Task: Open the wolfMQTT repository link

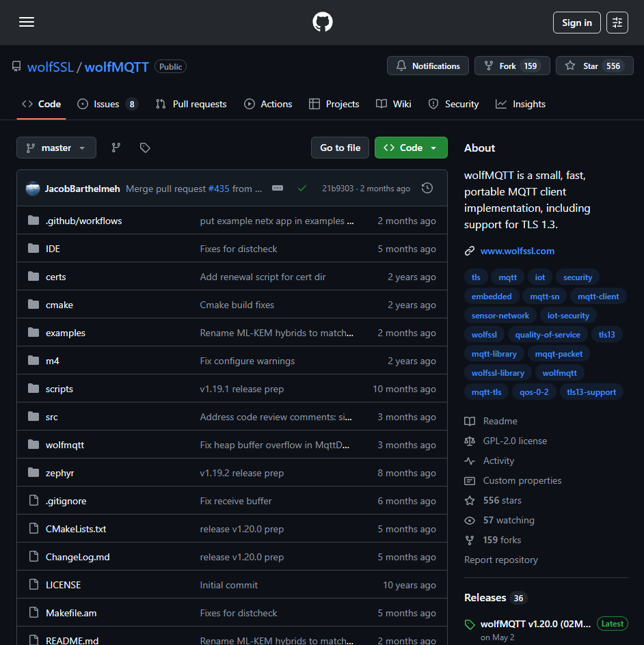Action: click(117, 67)
